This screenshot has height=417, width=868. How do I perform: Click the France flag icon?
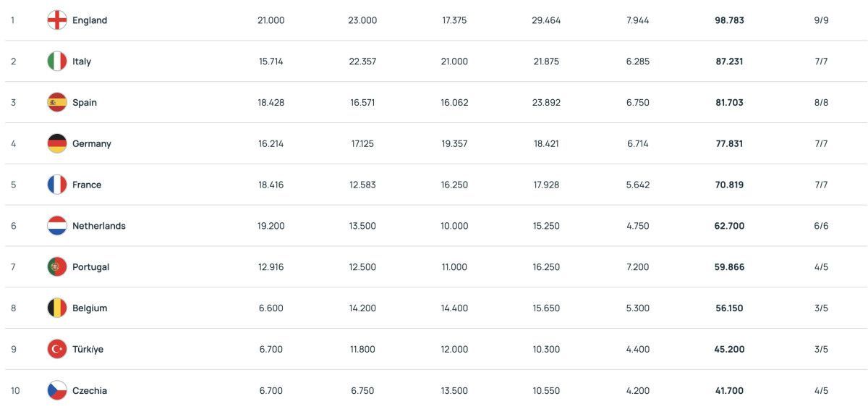[x=57, y=185]
